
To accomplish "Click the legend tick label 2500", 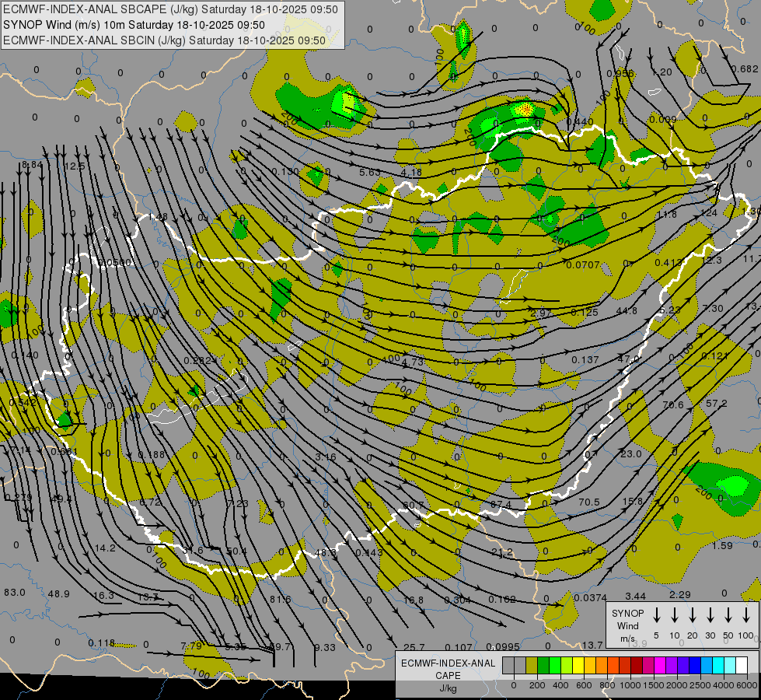I will (700, 685).
